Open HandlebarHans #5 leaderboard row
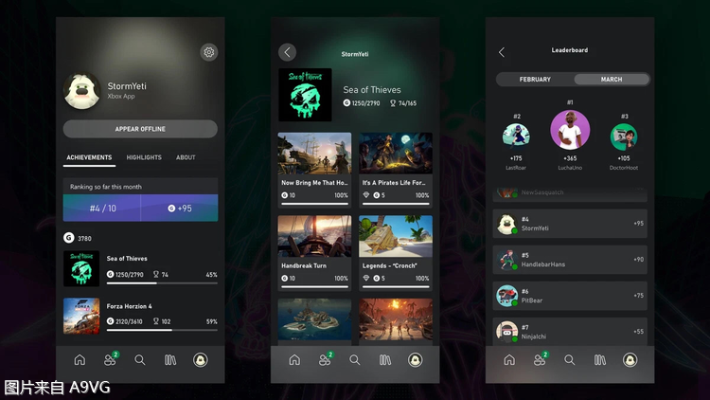The width and height of the screenshot is (710, 400). click(x=570, y=260)
